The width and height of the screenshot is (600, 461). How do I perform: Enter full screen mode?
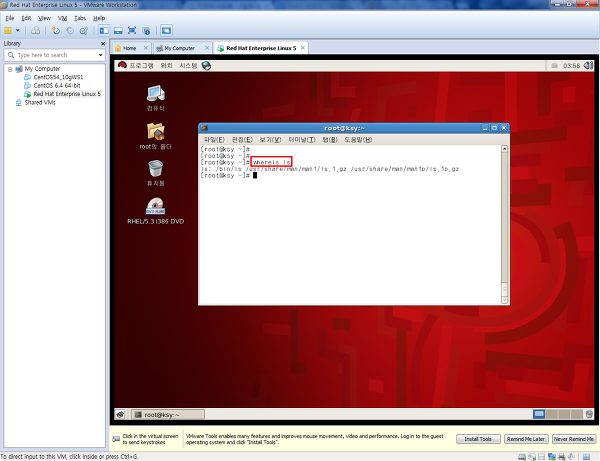click(x=132, y=31)
